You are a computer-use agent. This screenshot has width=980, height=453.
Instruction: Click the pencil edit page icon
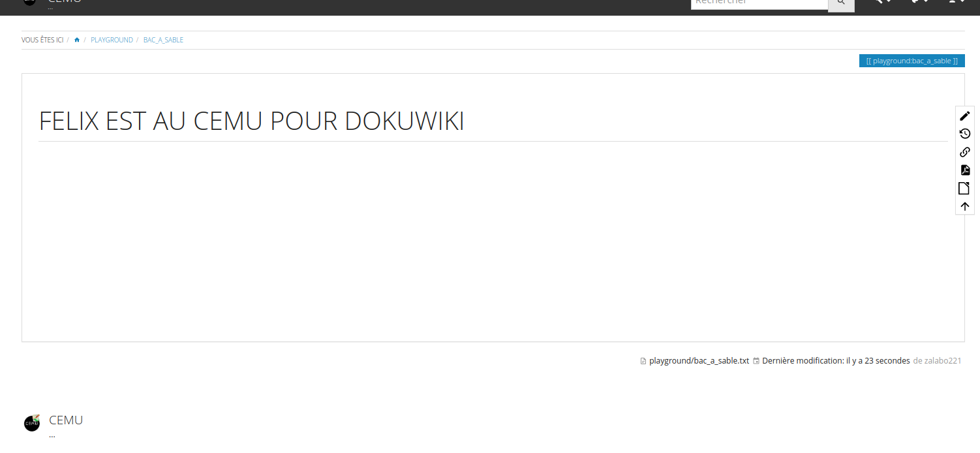(964, 116)
